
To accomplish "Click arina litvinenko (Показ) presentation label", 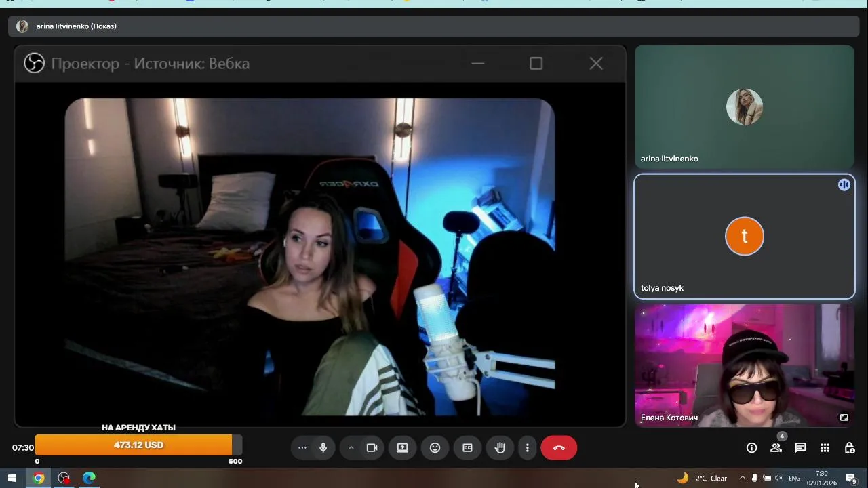I will [x=77, y=26].
